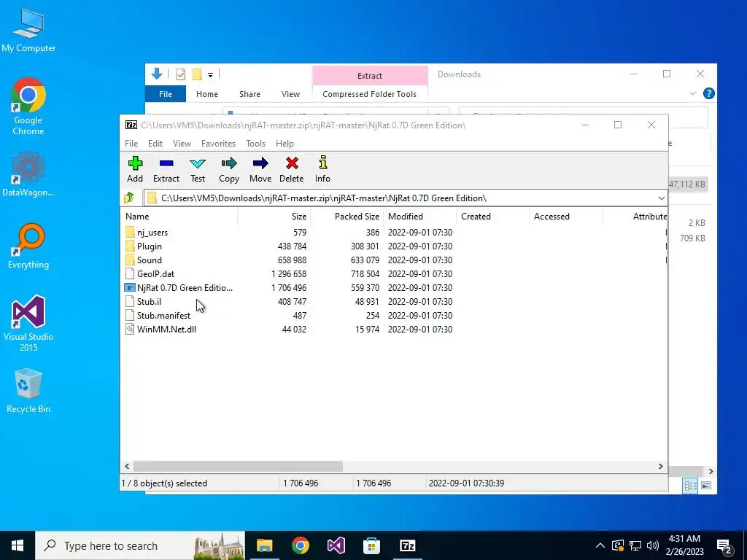Open the 7-Zip Help menu
Screen dimensions: 747x560
point(285,144)
